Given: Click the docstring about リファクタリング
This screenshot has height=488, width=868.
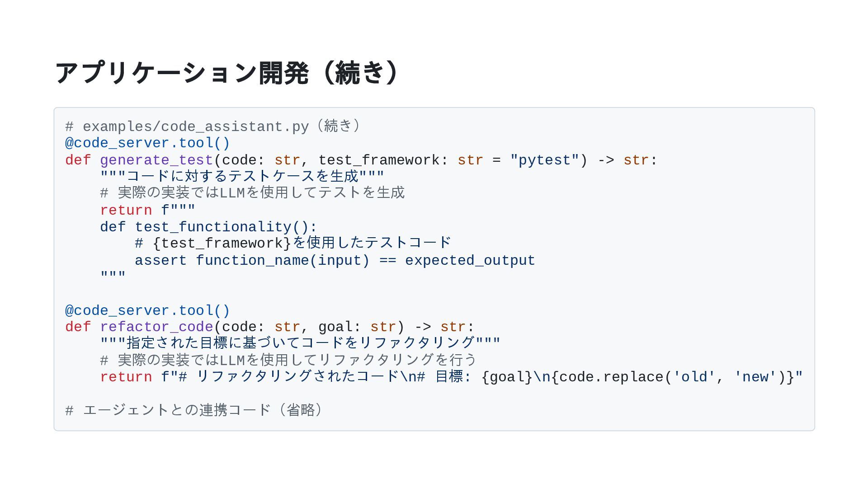Looking at the screenshot, I should [300, 343].
